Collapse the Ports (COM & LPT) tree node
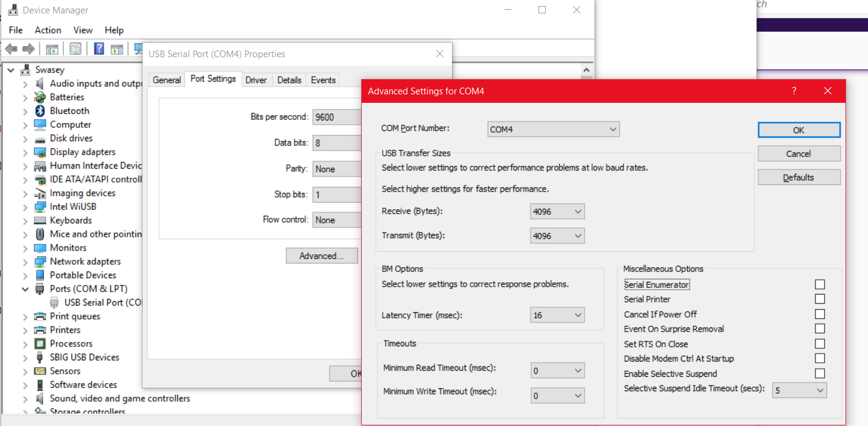This screenshot has height=426, width=868. (26, 289)
